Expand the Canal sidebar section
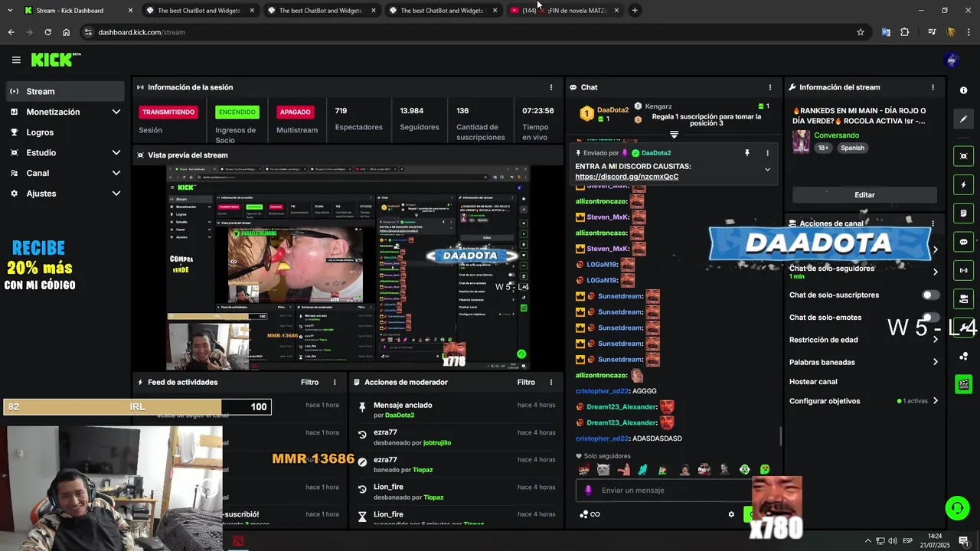 [116, 173]
